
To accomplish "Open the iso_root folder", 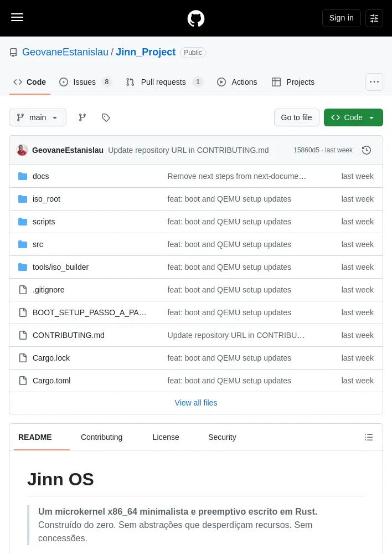I will point(47,199).
